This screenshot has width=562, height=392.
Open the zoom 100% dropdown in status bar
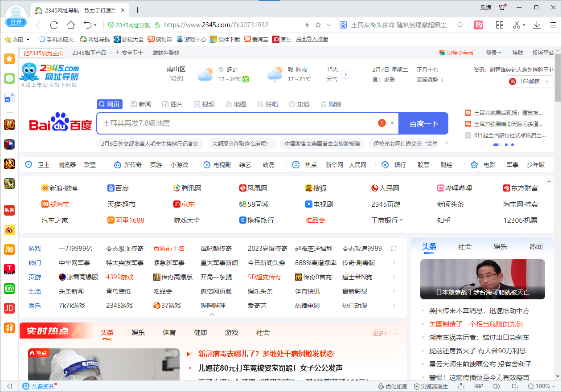pos(554,386)
